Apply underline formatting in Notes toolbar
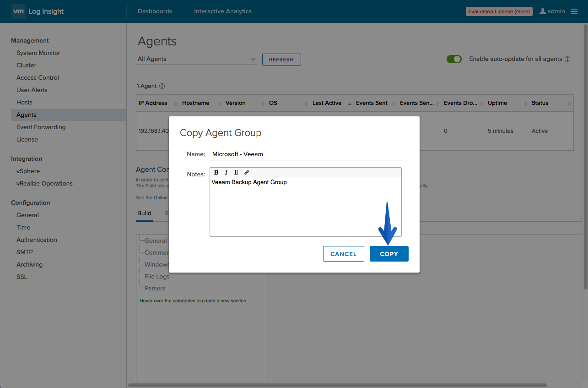 236,172
